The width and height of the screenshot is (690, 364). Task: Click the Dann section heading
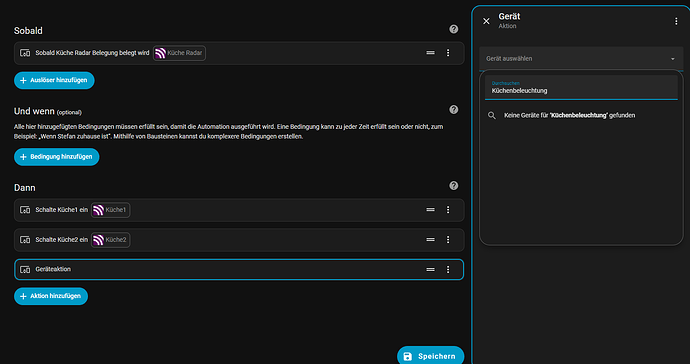click(25, 188)
